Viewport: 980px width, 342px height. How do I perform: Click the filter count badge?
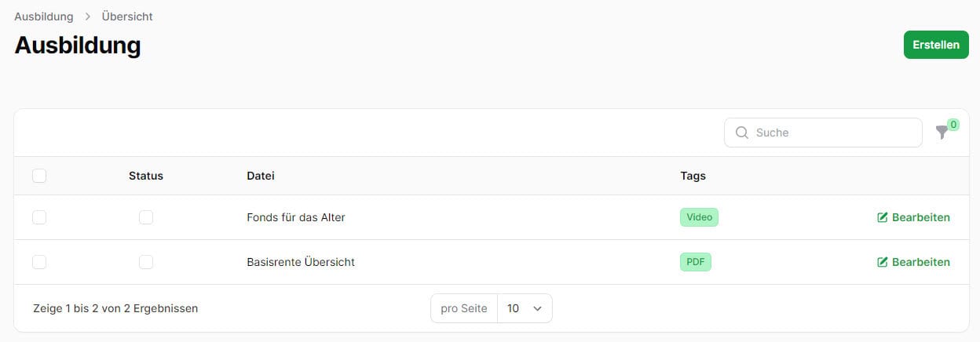953,124
